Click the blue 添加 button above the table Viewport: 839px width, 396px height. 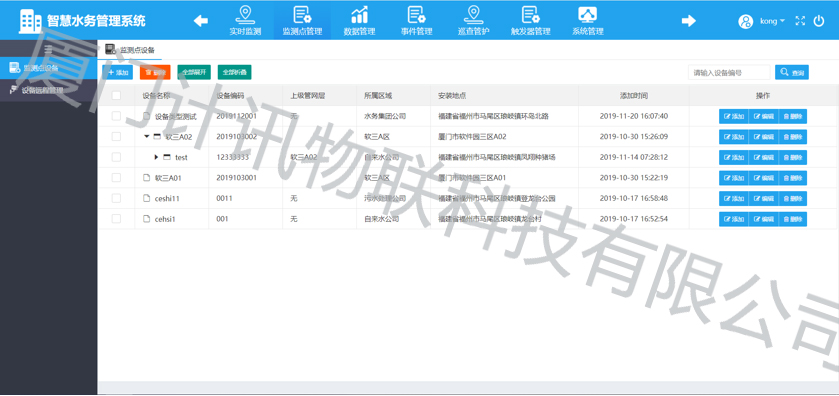click(x=118, y=72)
